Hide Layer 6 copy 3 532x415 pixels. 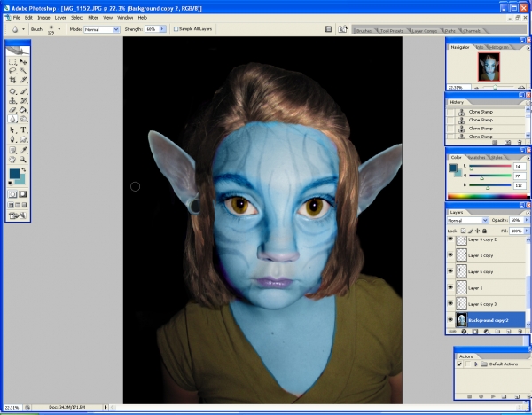450,303
